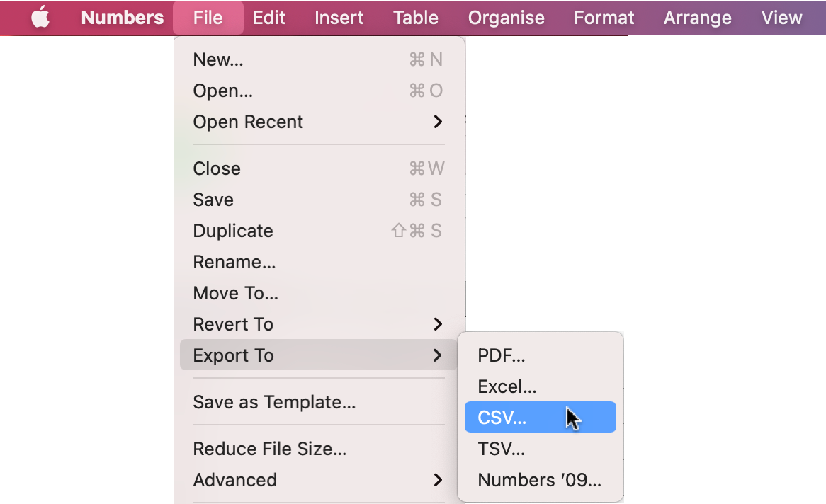This screenshot has width=826, height=504.
Task: Open the Table menu
Action: pyautogui.click(x=415, y=17)
